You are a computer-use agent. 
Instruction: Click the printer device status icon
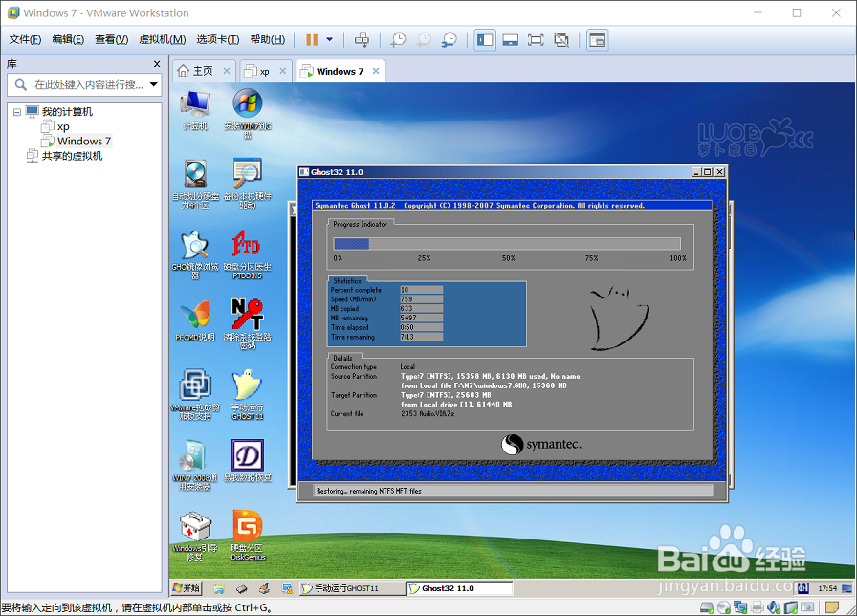coord(758,607)
